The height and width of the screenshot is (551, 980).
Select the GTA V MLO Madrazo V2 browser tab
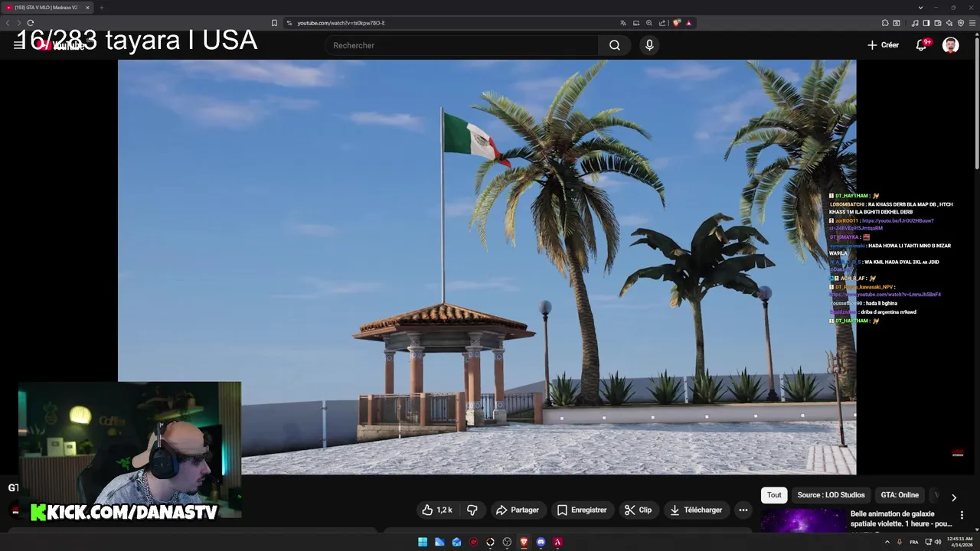pyautogui.click(x=47, y=8)
